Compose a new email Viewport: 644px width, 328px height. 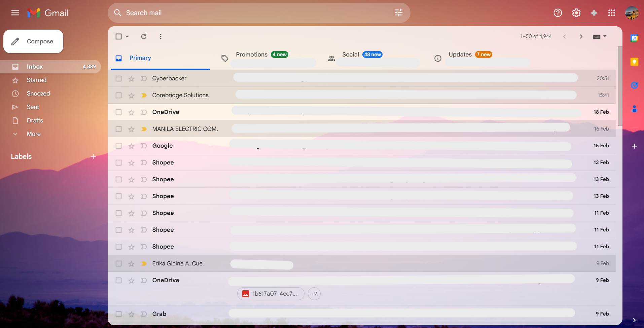point(33,41)
